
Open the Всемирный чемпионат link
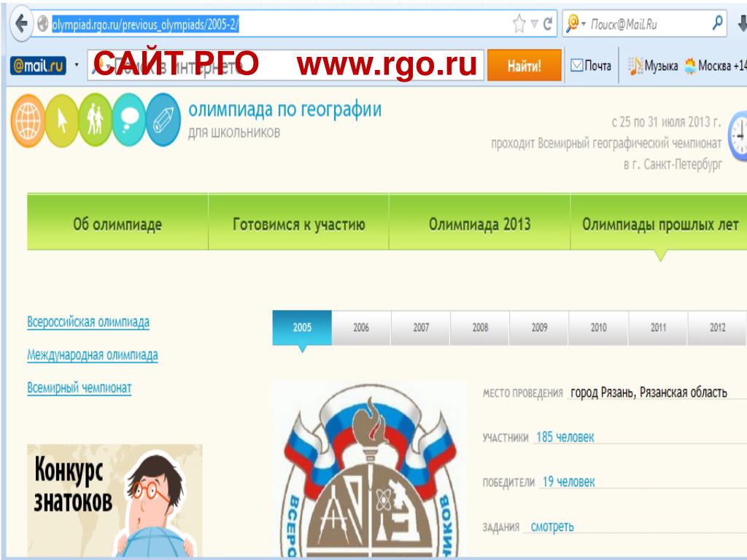[79, 388]
